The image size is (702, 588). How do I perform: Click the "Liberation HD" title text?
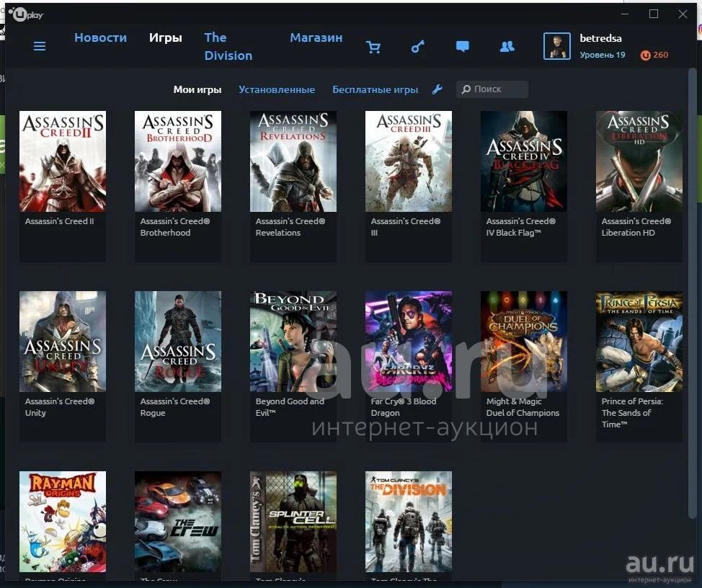click(628, 233)
